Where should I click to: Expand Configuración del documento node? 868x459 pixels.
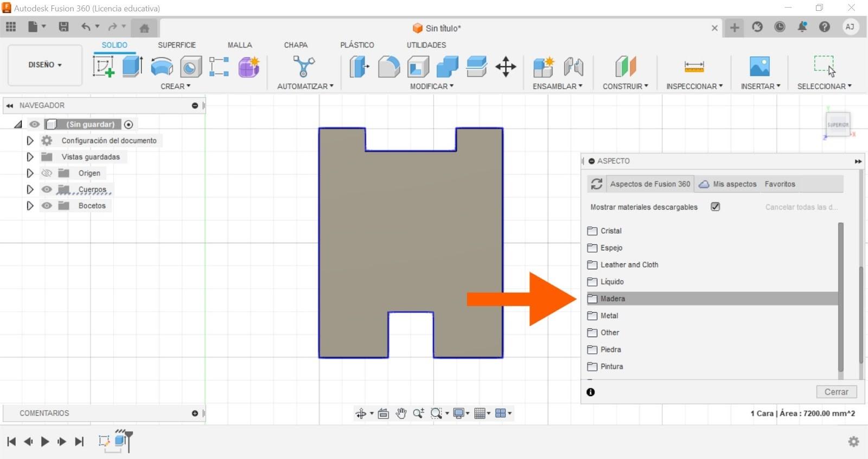coord(30,140)
